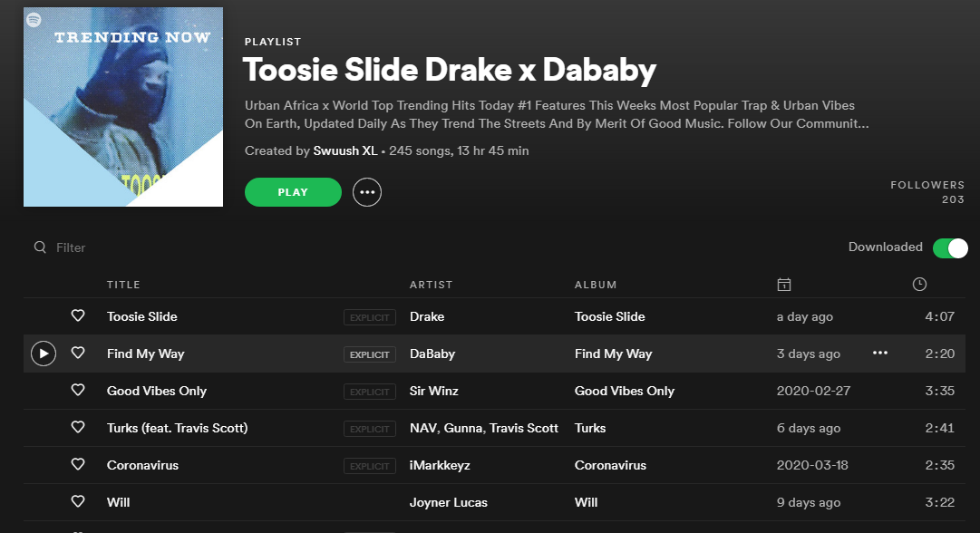Viewport: 980px width, 533px height.
Task: Go to the album Good Vibes Only
Action: [625, 391]
